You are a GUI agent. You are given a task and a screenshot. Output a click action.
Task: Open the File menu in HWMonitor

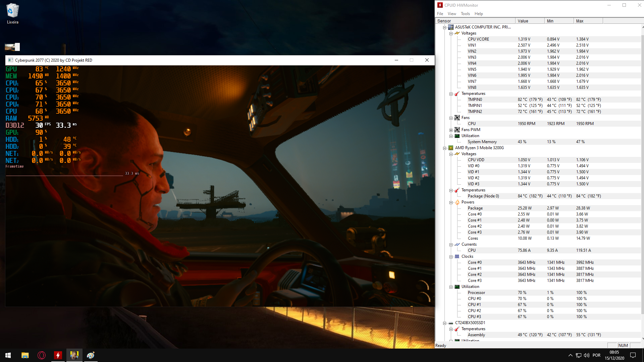tap(440, 14)
